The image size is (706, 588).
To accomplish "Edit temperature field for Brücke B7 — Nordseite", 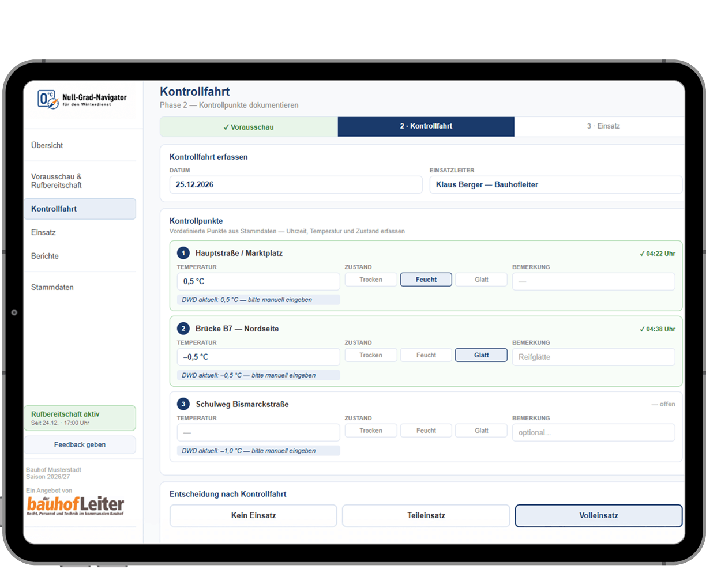I will (258, 357).
